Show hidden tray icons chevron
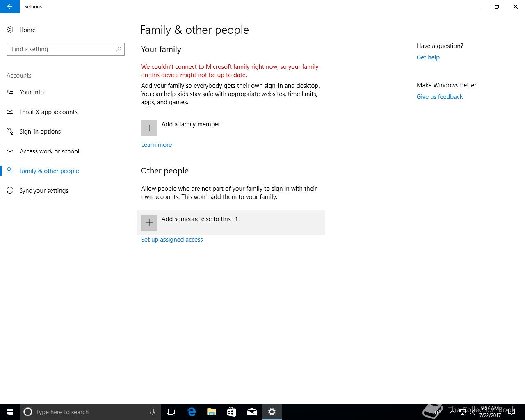The height and width of the screenshot is (420, 525). (x=452, y=412)
